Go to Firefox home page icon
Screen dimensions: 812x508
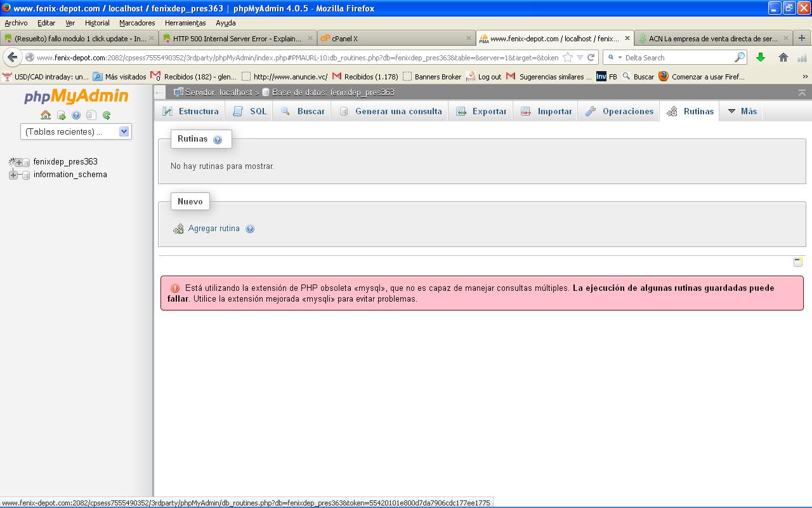(783, 57)
